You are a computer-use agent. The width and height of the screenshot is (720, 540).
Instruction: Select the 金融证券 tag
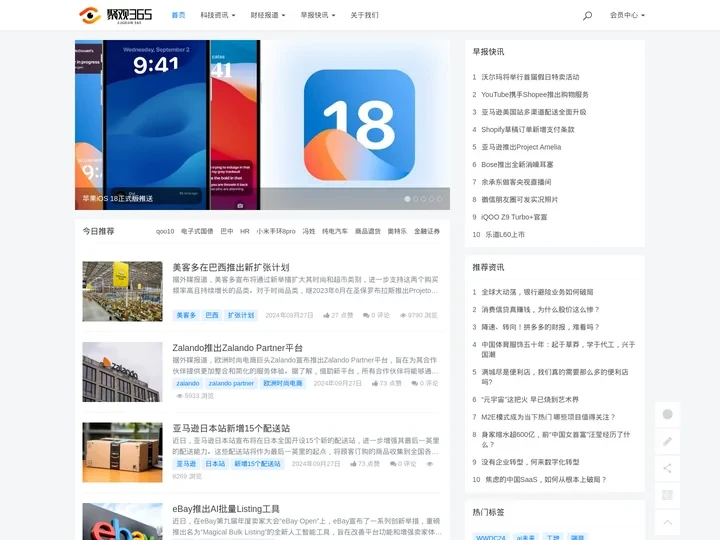pyautogui.click(x=427, y=231)
